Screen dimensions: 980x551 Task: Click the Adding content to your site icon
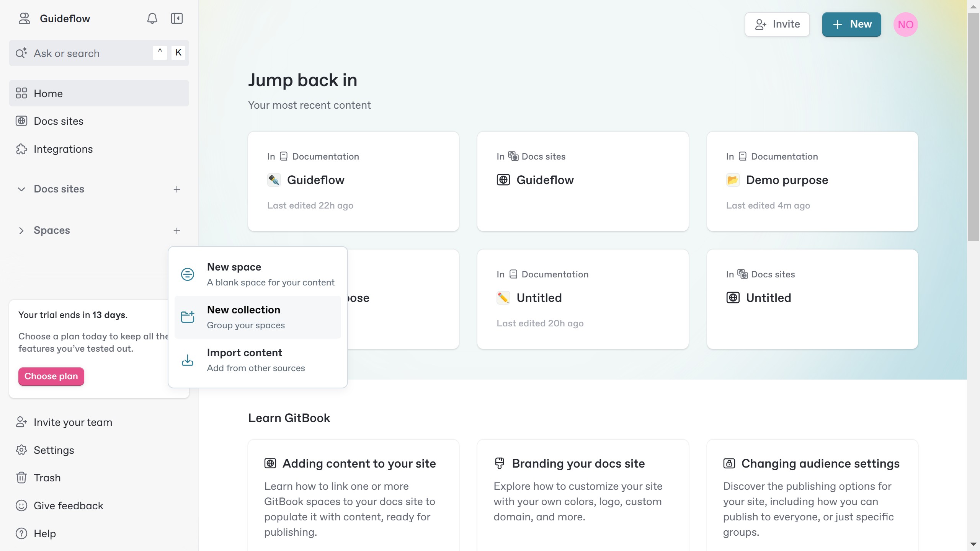(270, 463)
